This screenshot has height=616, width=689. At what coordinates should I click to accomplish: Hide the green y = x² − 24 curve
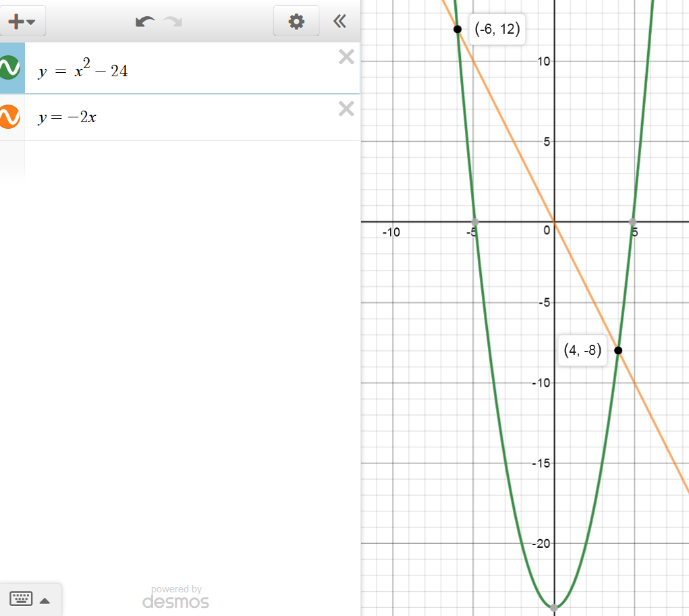(9, 68)
